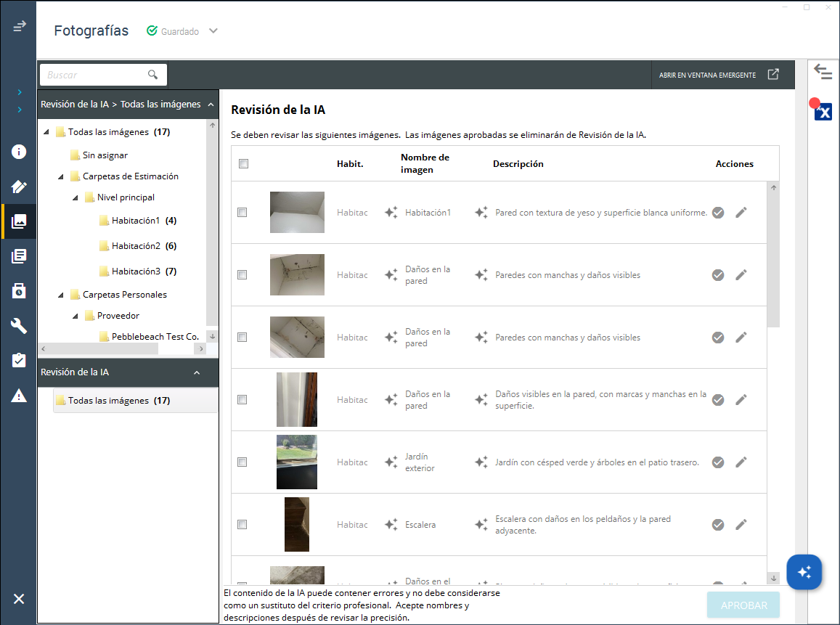The image size is (840, 625).
Task: Click the open in popup window icon
Action: point(774,75)
